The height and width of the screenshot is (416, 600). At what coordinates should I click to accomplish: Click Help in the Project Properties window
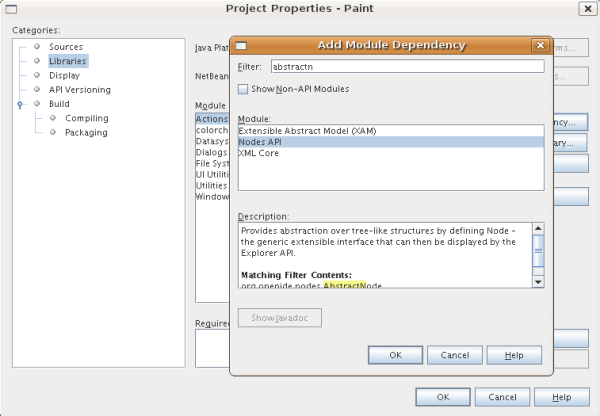(x=562, y=396)
